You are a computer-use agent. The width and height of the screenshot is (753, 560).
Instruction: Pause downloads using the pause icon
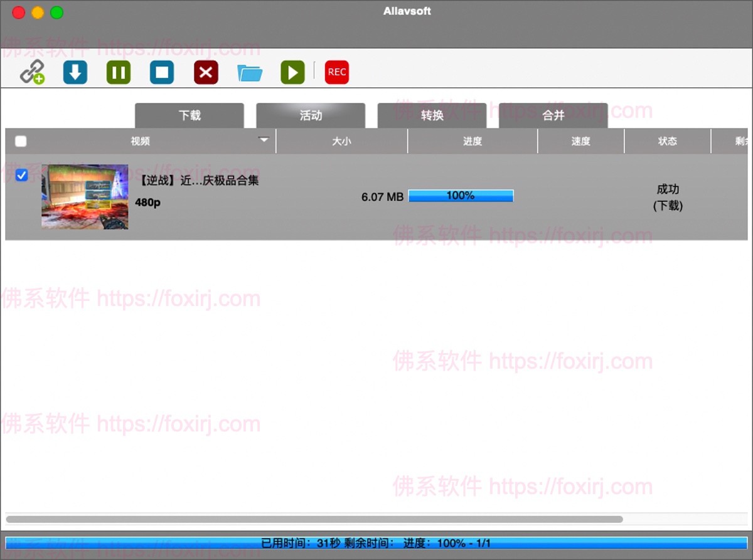pos(119,72)
